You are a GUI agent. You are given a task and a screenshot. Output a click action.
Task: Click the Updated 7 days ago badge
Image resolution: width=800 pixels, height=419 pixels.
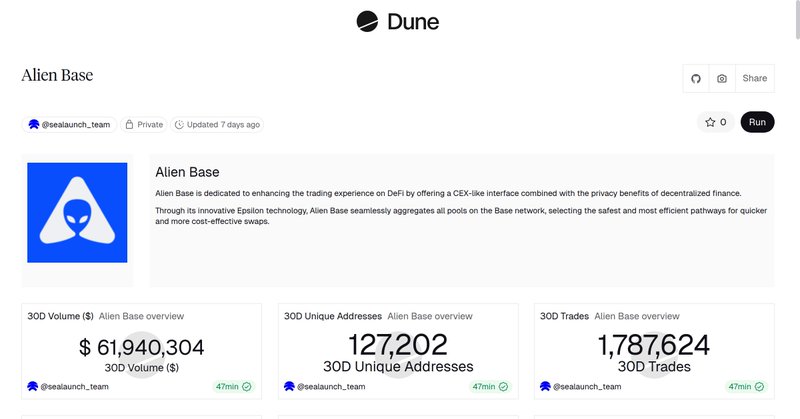(217, 125)
